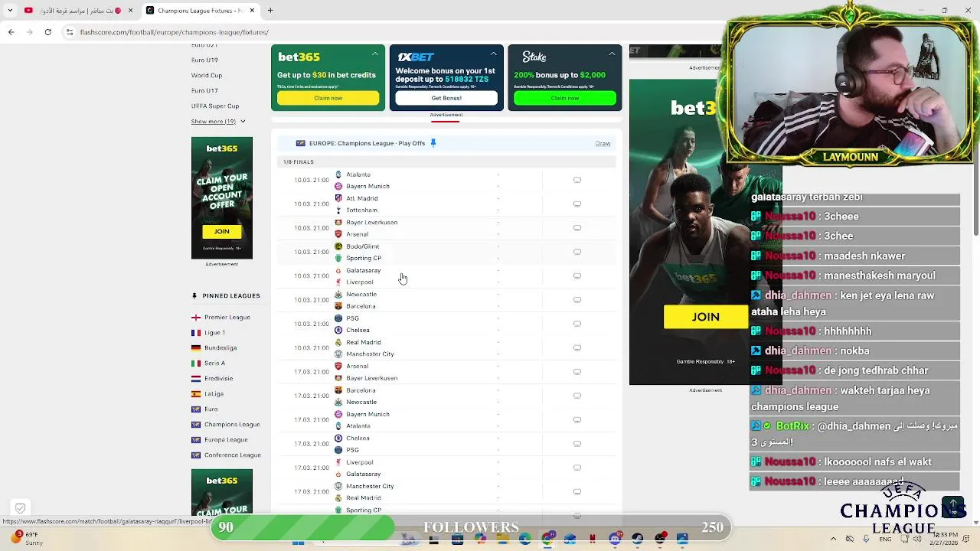The image size is (980, 551).
Task: Click Claim now on Stake ad
Action: (x=564, y=98)
